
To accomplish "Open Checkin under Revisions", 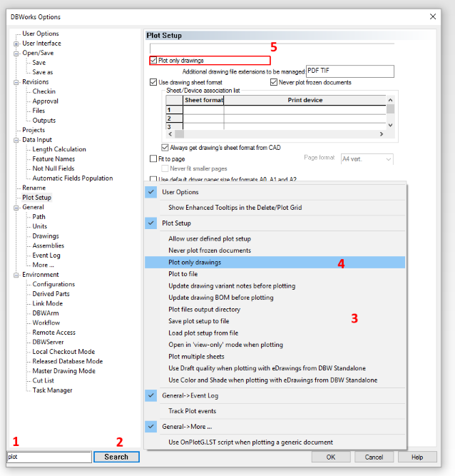I will click(x=44, y=91).
